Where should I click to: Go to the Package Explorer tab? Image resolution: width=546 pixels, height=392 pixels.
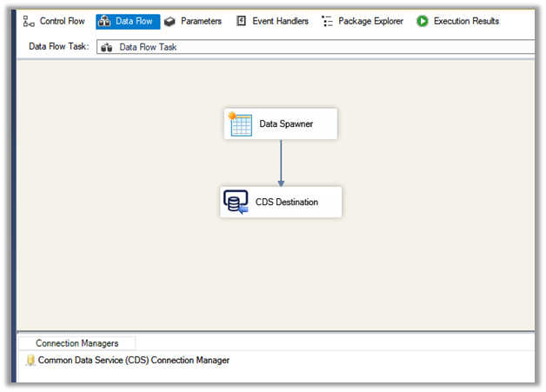coord(370,21)
